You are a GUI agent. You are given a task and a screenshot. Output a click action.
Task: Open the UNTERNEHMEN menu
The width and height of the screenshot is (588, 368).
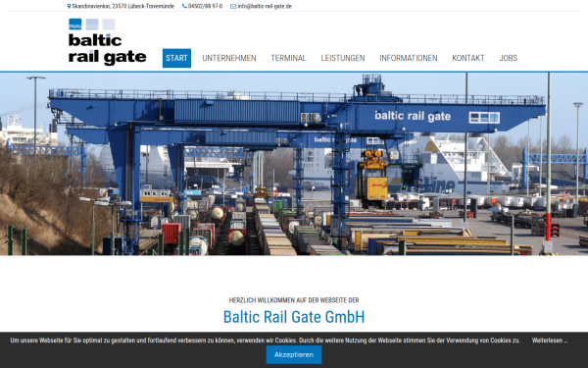(x=229, y=58)
